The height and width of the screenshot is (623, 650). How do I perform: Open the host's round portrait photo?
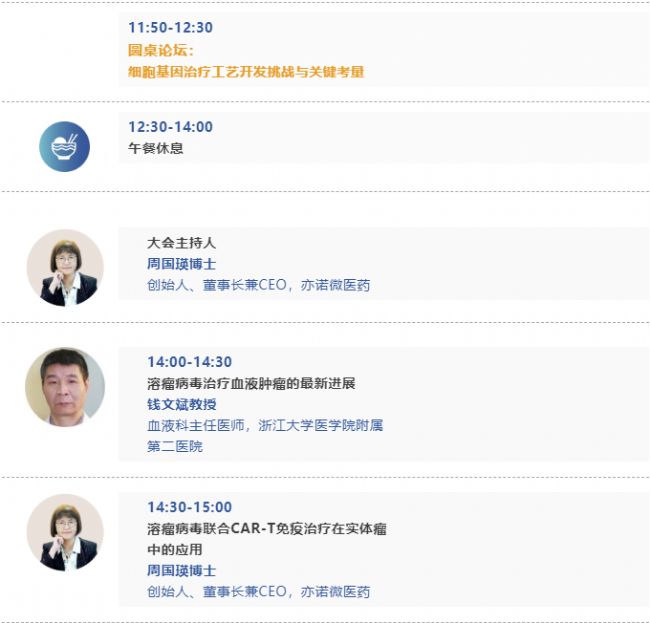click(65, 268)
